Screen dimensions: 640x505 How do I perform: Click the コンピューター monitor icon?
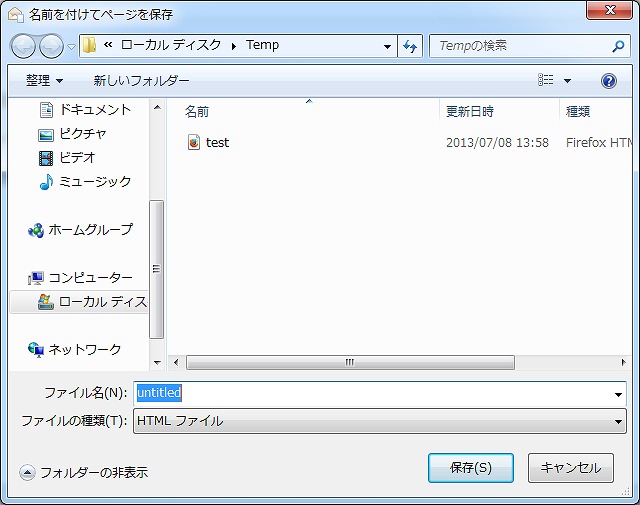pos(36,278)
